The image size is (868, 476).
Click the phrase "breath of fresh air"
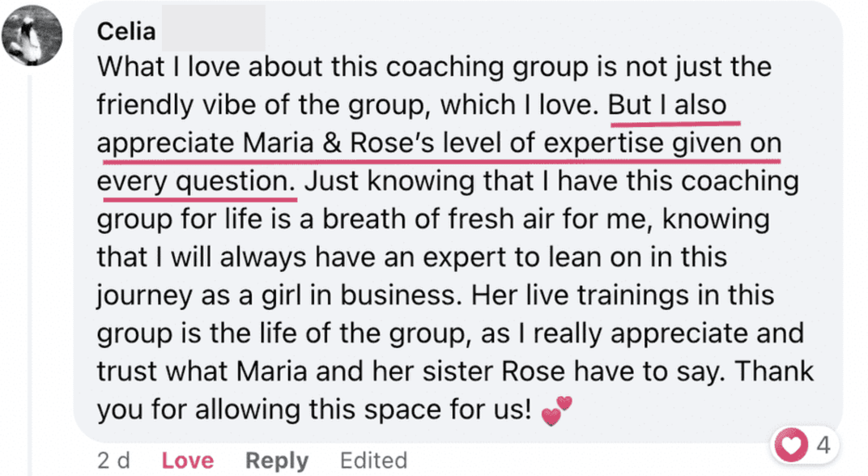click(438, 219)
